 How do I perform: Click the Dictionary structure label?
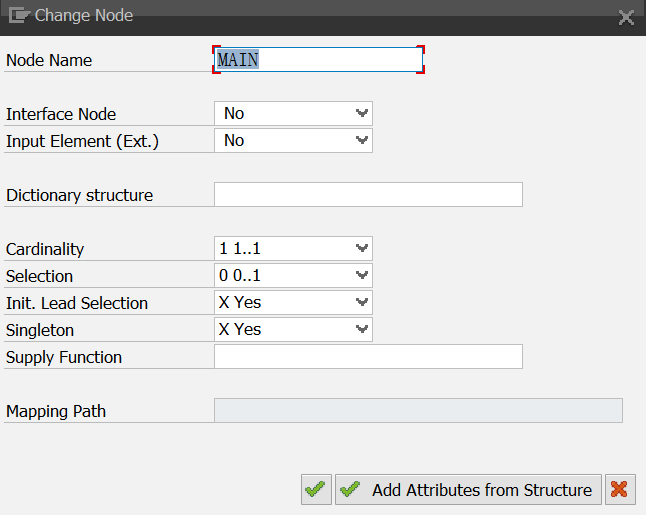tap(80, 195)
